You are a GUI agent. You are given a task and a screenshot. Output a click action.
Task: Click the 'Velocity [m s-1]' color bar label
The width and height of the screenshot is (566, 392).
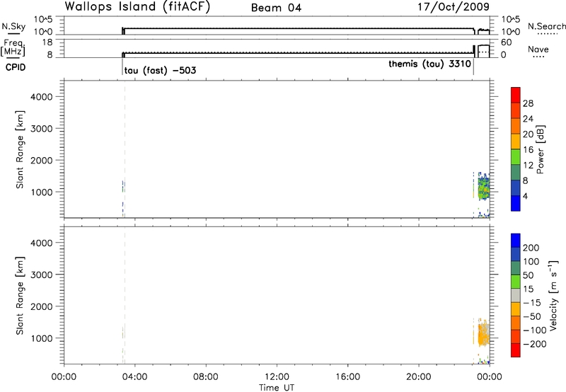(553, 295)
